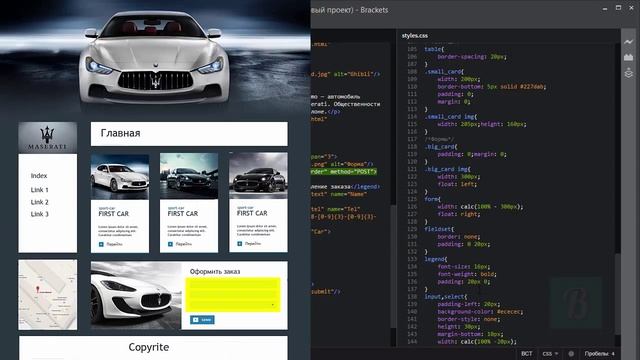
Task: Click the code line "border: none;"
Action: tap(458, 237)
